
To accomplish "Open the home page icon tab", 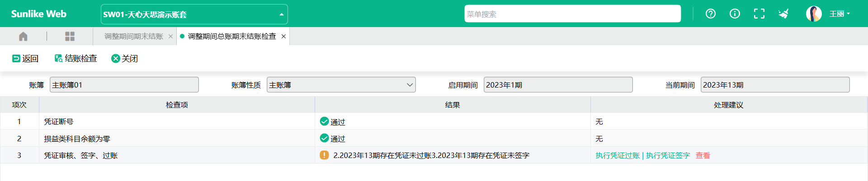I will click(23, 37).
